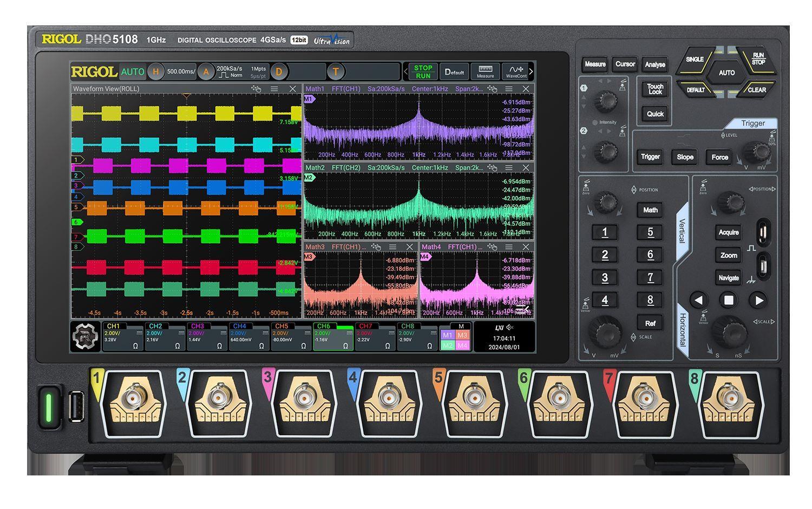This screenshot has width=812, height=509.
Task: Open the RIGOL function navigation gear icon
Action: 86,336
